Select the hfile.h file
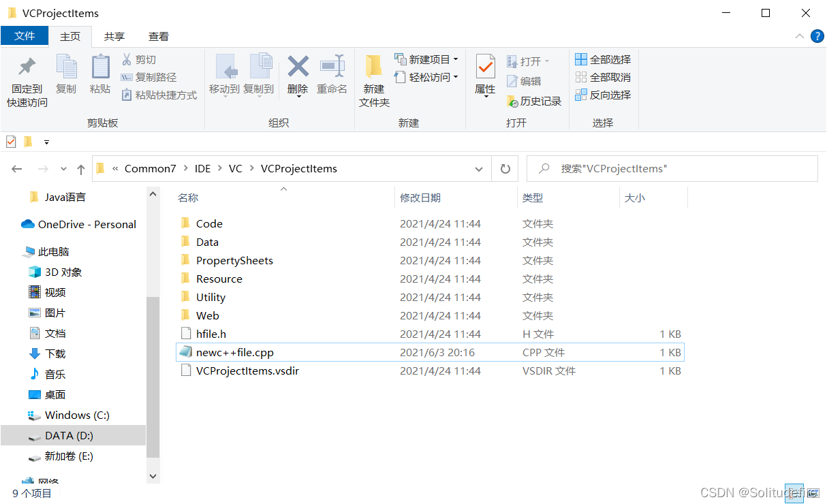 pos(429,334)
